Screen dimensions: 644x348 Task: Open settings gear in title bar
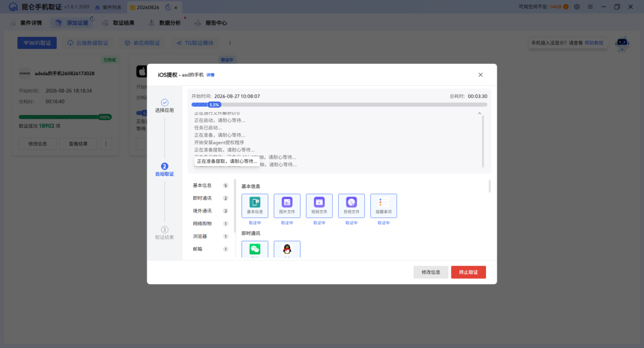[x=577, y=7]
